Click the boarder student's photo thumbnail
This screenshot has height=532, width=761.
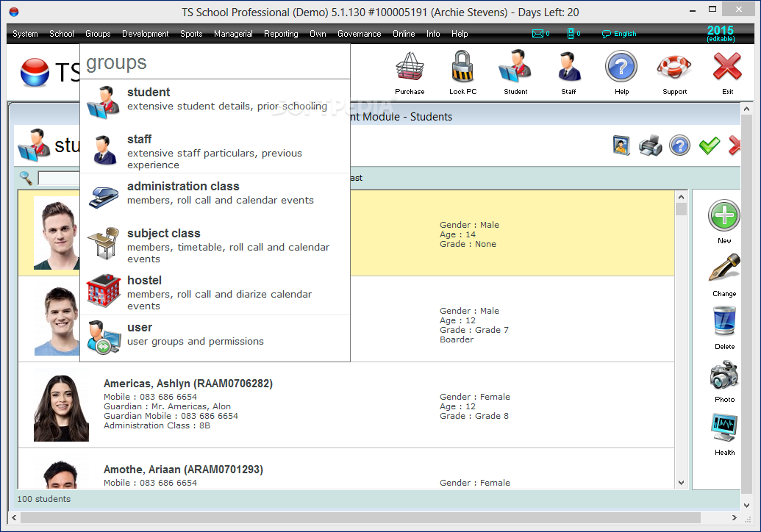point(57,320)
